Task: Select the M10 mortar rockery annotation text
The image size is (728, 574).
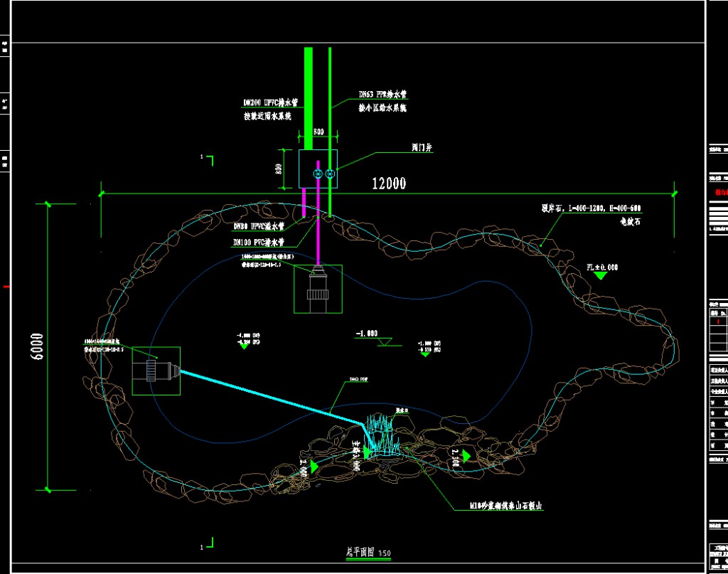Action: 506,507
